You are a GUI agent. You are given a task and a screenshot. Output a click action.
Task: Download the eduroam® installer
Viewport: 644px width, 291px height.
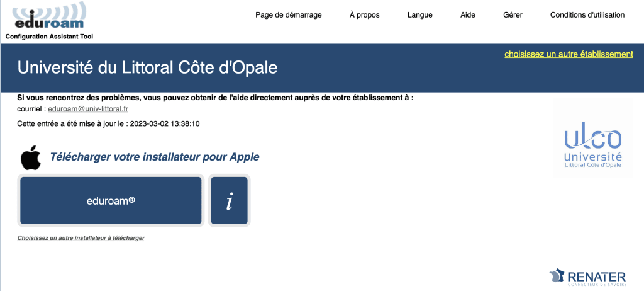click(x=111, y=200)
